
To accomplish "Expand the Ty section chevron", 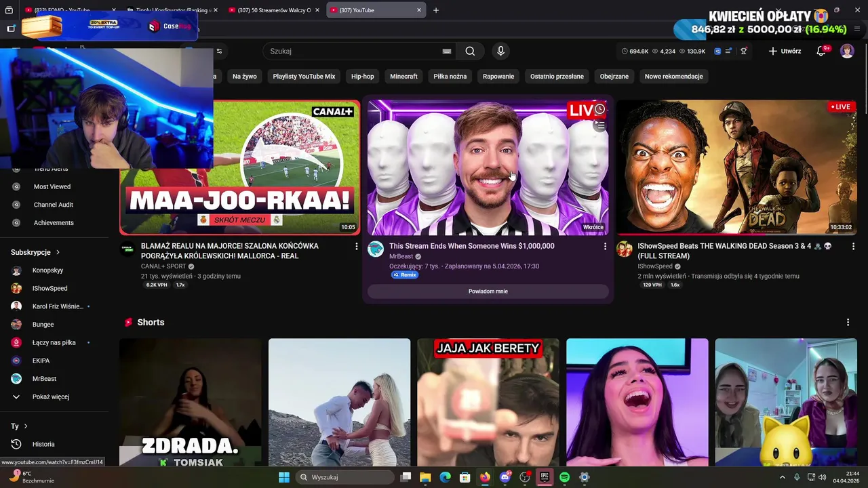I will point(26,426).
